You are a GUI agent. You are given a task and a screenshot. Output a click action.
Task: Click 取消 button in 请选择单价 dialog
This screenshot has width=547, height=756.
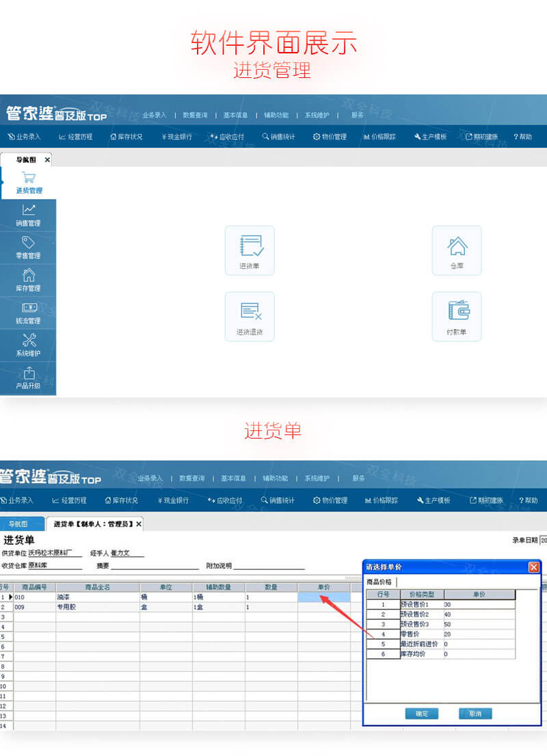[x=475, y=714]
